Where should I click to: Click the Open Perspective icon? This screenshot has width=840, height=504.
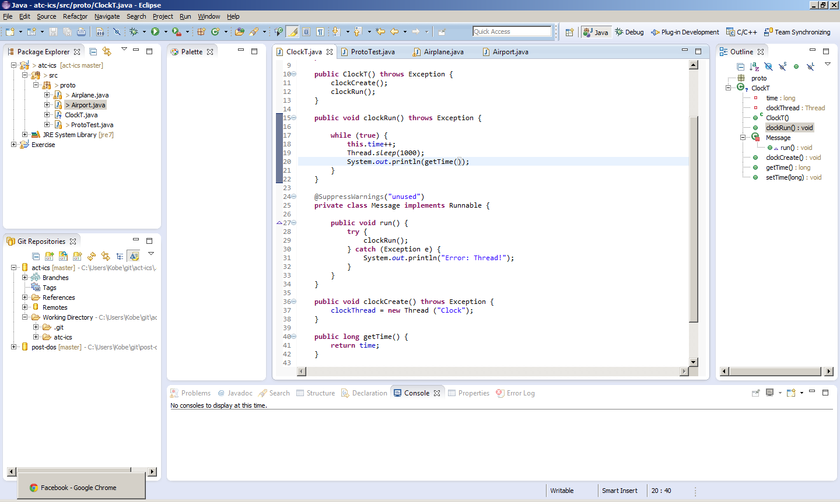click(x=569, y=32)
